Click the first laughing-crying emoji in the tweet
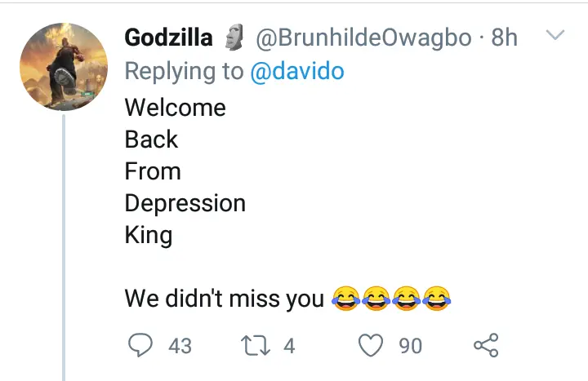Screen dimensions: 588x381 coord(346,299)
